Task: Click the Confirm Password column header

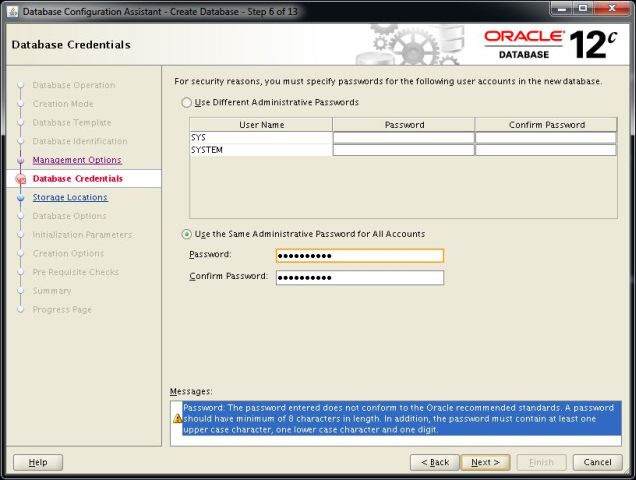Action: (x=546, y=125)
